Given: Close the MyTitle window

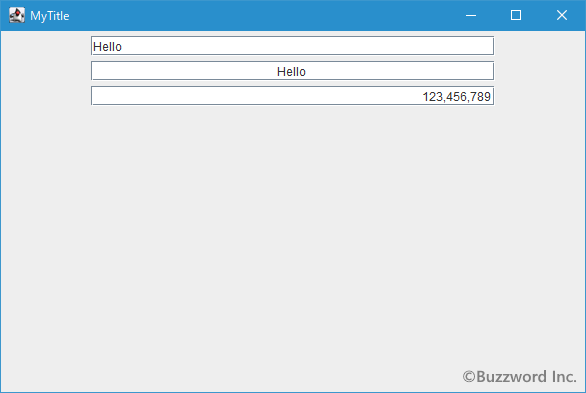Looking at the screenshot, I should pyautogui.click(x=562, y=15).
